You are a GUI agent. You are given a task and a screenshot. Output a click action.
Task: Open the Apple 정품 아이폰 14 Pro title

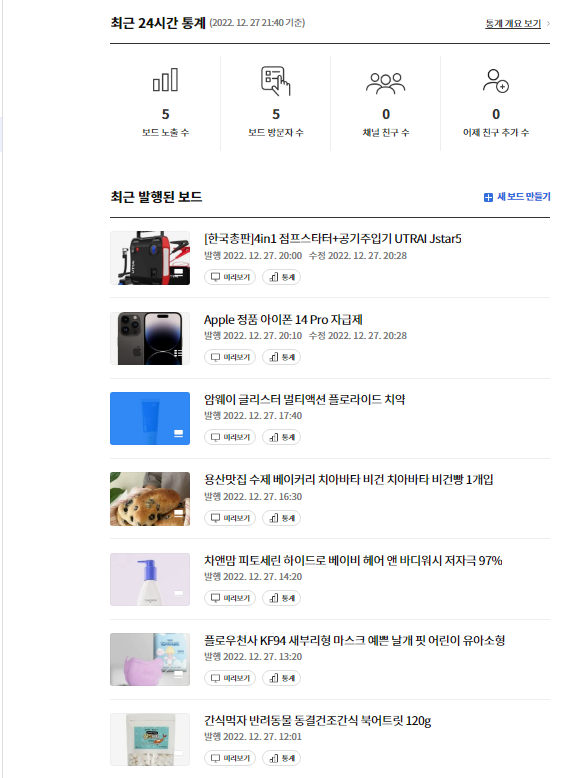(x=283, y=320)
